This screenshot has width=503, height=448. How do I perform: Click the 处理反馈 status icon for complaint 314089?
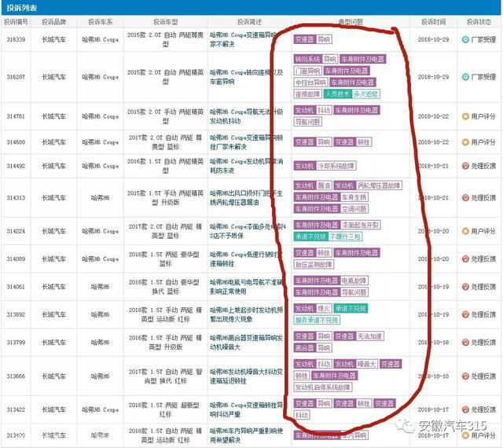point(465,259)
